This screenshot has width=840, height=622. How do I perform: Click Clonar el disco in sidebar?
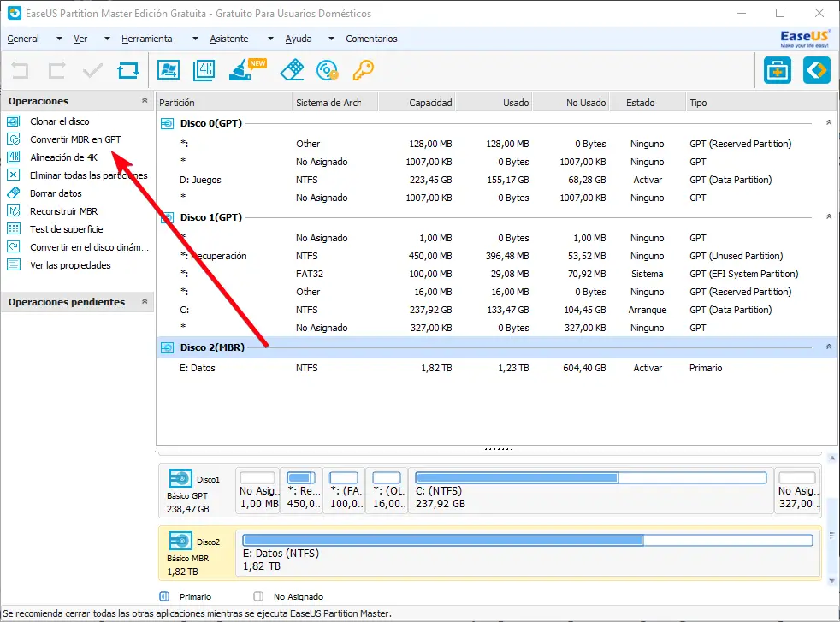pos(59,121)
